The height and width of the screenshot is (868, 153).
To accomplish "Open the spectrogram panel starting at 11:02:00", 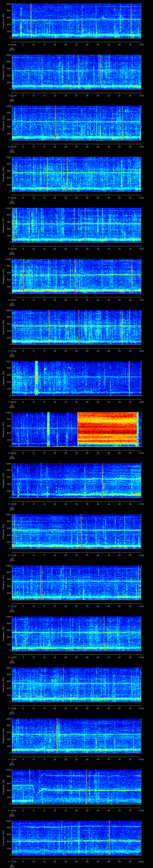I will pos(77,72).
